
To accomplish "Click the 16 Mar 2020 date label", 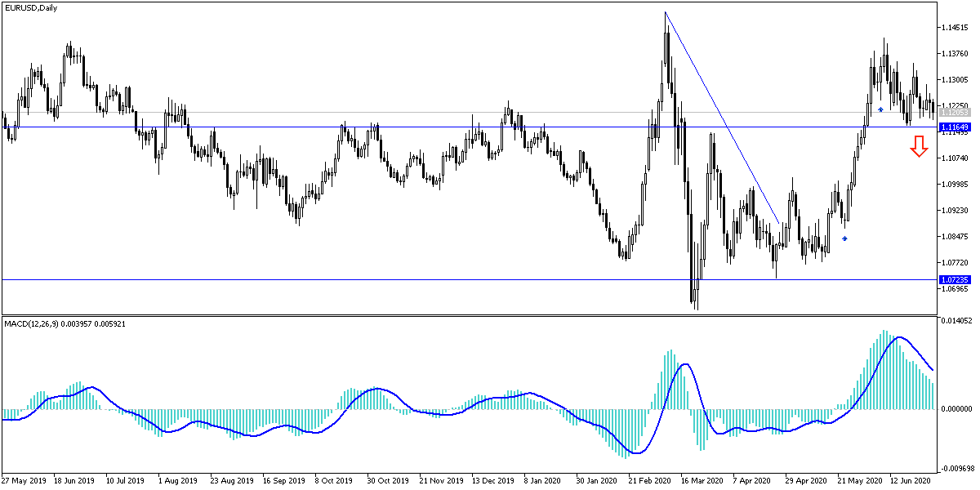I will point(701,481).
